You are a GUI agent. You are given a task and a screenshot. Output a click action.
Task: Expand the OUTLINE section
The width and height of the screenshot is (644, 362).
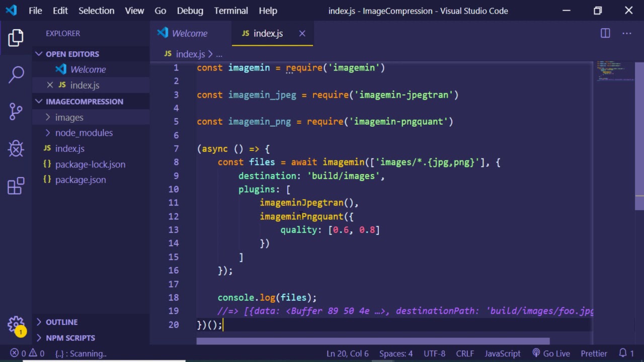pos(61,322)
